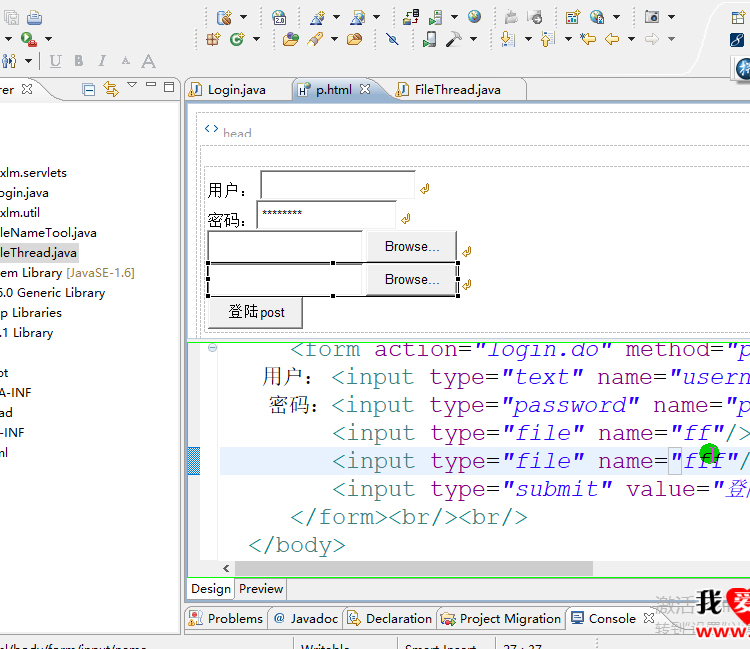Open the Console tab in bottom panel
The image size is (750, 649).
pyautogui.click(x=611, y=619)
